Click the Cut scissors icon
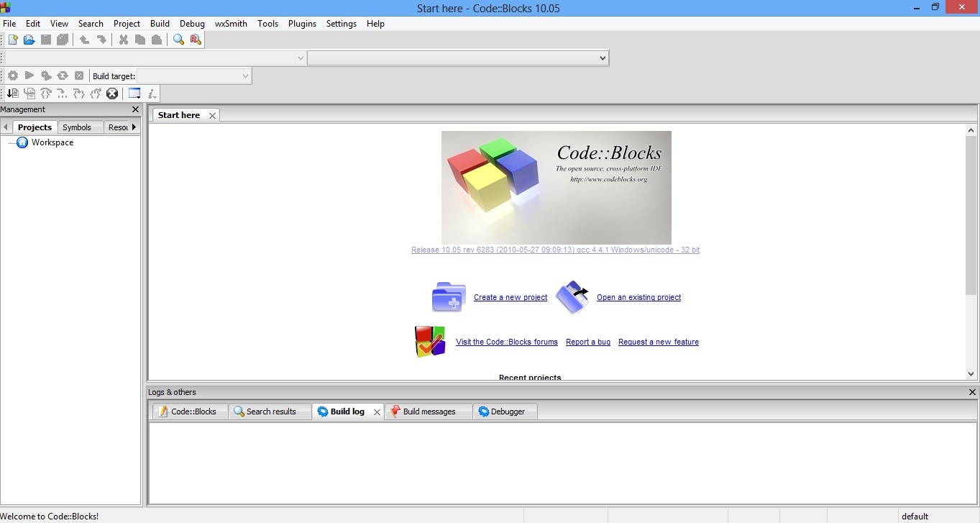Image resolution: width=980 pixels, height=523 pixels. point(123,40)
